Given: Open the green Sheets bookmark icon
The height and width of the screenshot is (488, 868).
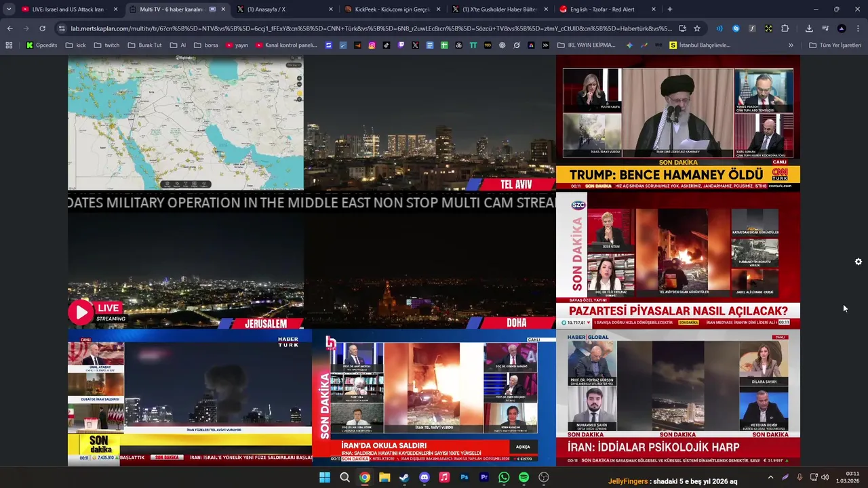Looking at the screenshot, I should 444,45.
